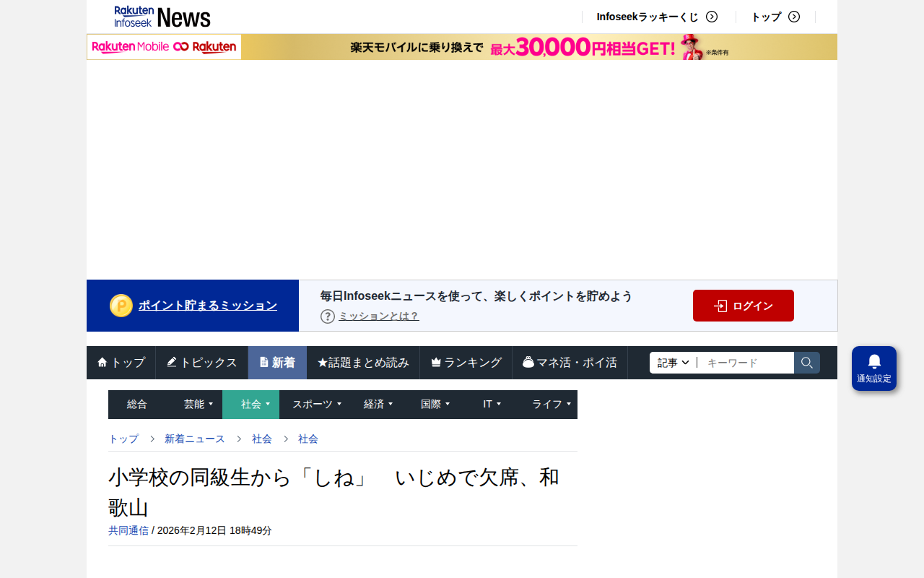The image size is (924, 578).
Task: Click トップ in breadcrumb trail
Action: [123, 439]
